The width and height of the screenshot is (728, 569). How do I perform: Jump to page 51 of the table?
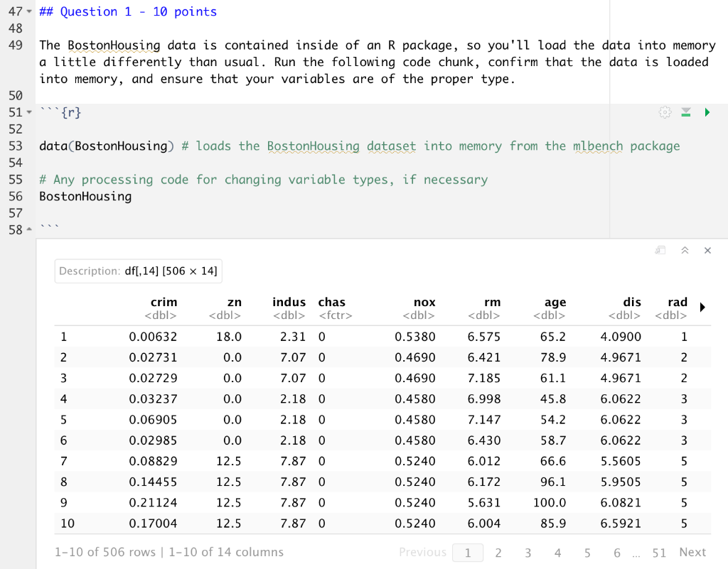(x=659, y=552)
